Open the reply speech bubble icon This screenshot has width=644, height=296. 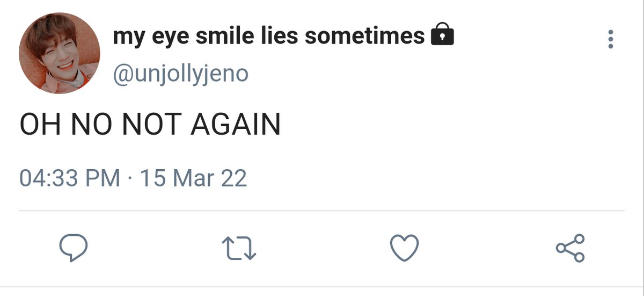[73, 248]
